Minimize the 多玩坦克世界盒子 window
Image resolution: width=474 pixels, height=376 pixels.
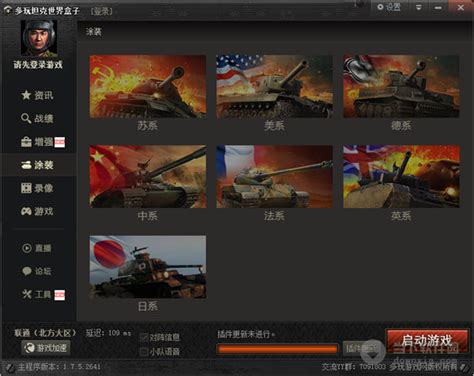[x=438, y=7]
